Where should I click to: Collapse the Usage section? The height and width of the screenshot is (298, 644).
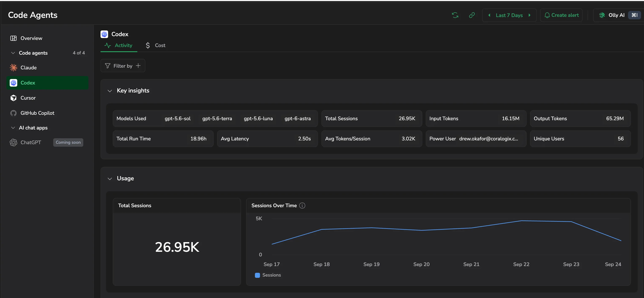(110, 179)
